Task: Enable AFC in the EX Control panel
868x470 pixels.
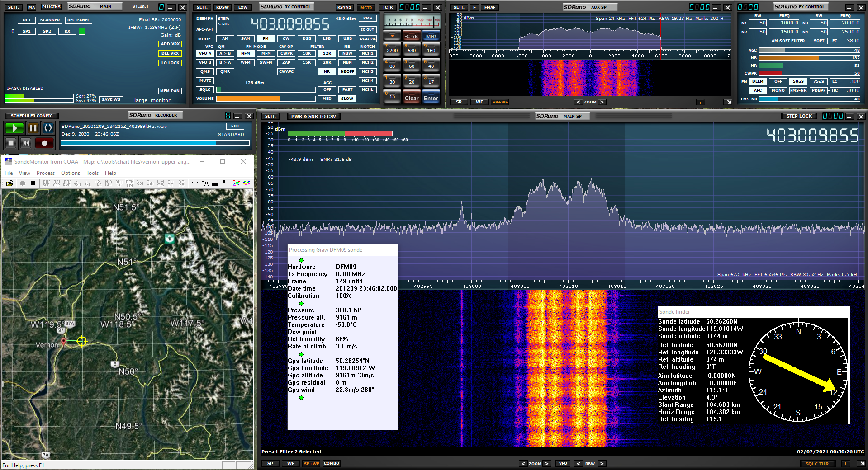Action: [x=758, y=90]
